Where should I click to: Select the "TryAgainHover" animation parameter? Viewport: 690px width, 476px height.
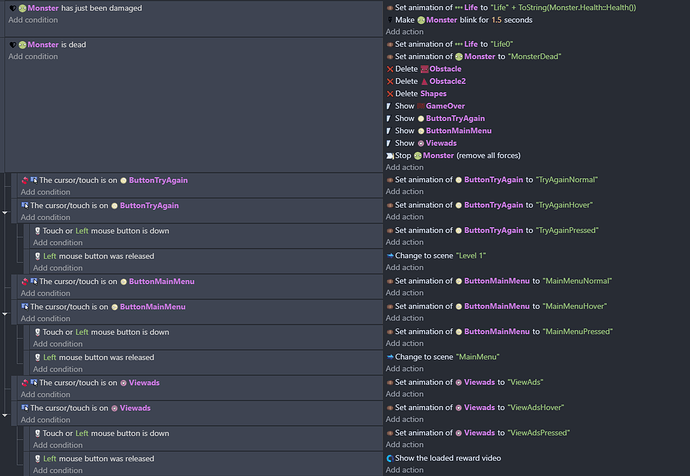(564, 205)
